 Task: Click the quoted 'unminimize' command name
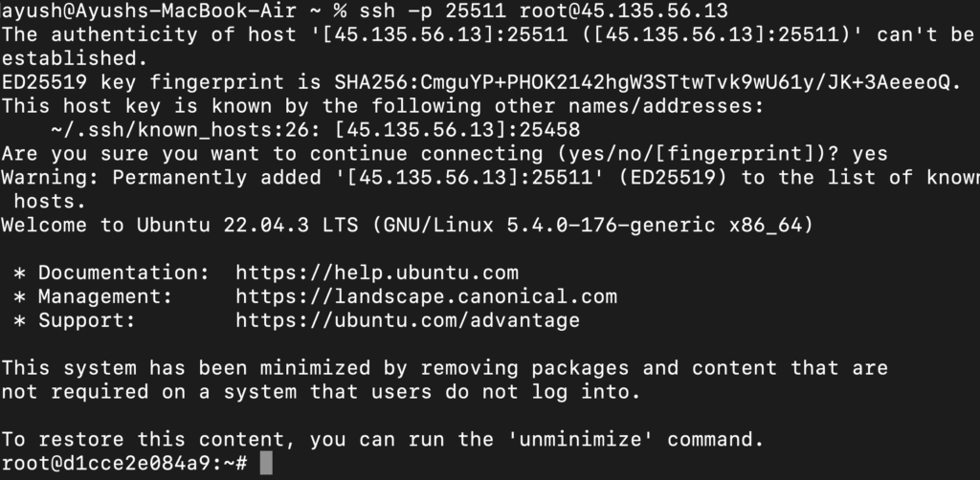click(x=586, y=441)
